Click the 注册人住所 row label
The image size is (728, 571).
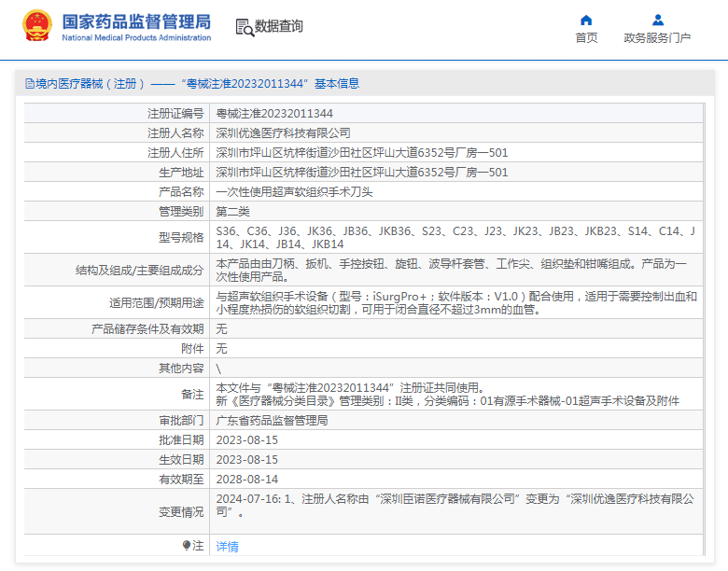point(175,152)
